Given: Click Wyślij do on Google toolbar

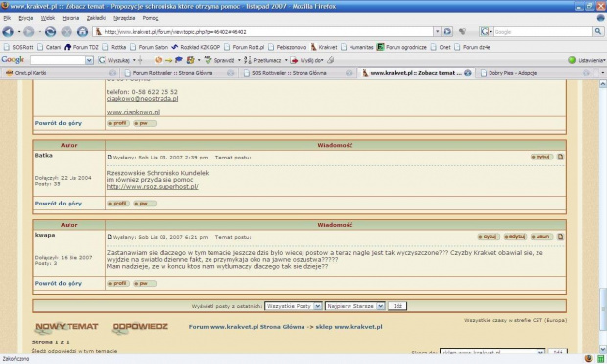Looking at the screenshot, I should [x=306, y=60].
